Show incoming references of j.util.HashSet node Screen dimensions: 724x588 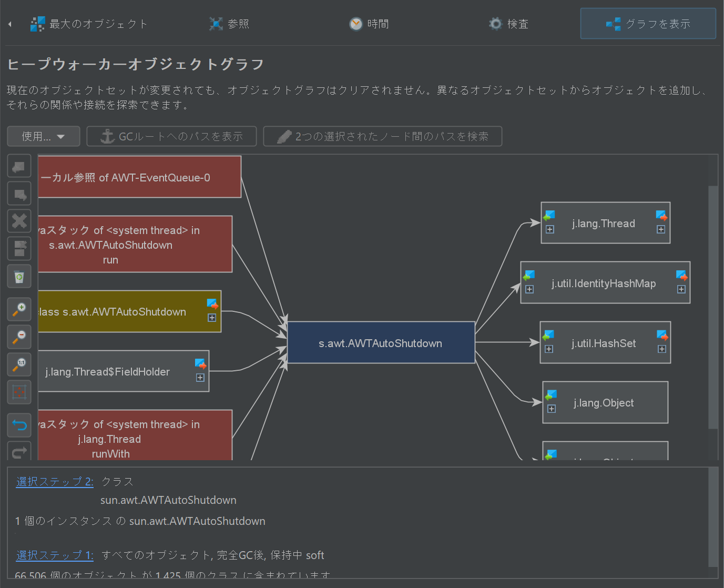[549, 335]
